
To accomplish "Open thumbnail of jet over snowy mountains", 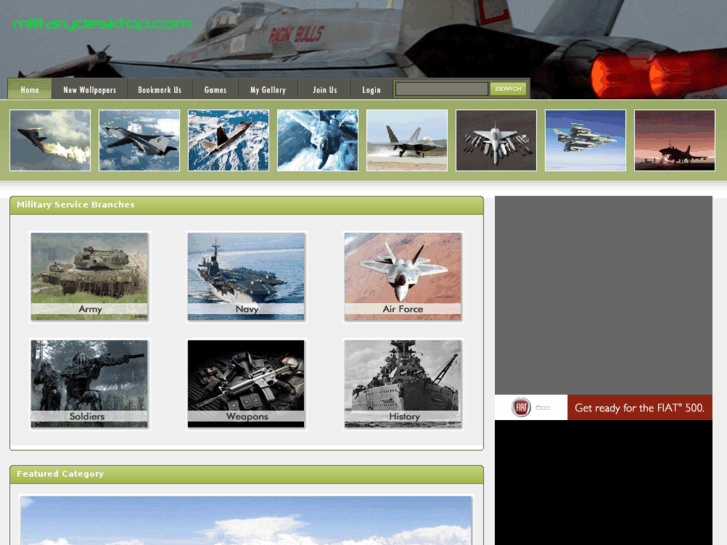I will tap(228, 140).
